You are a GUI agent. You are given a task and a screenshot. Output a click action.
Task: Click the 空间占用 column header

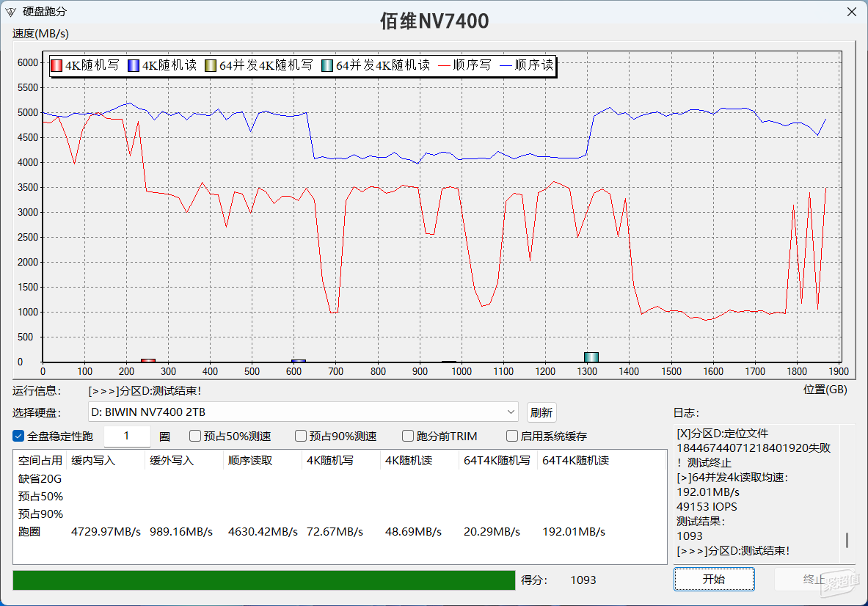pos(40,461)
